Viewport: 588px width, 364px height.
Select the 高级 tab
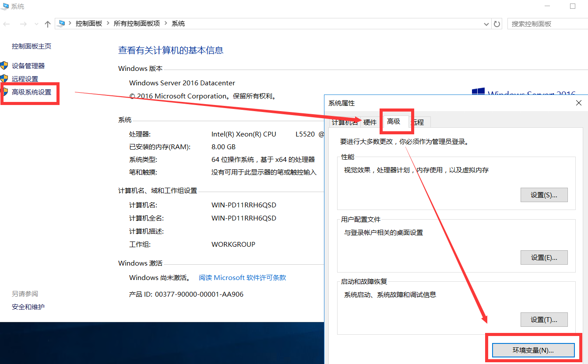point(394,122)
